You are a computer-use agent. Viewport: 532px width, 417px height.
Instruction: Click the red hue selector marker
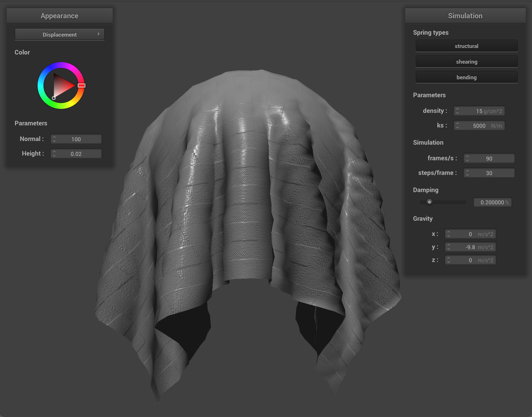(x=82, y=85)
